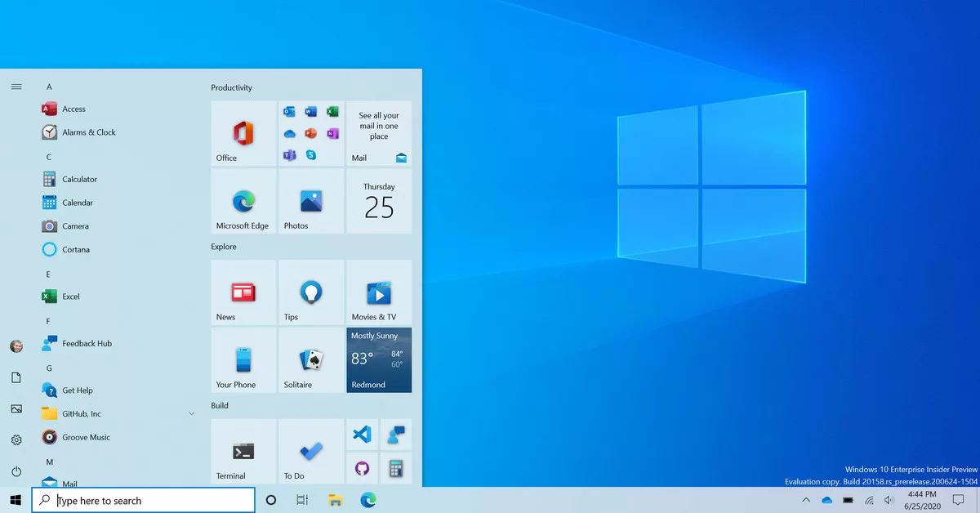Click the letter A header in app list
Screen dimensions: 980x513
[x=49, y=87]
